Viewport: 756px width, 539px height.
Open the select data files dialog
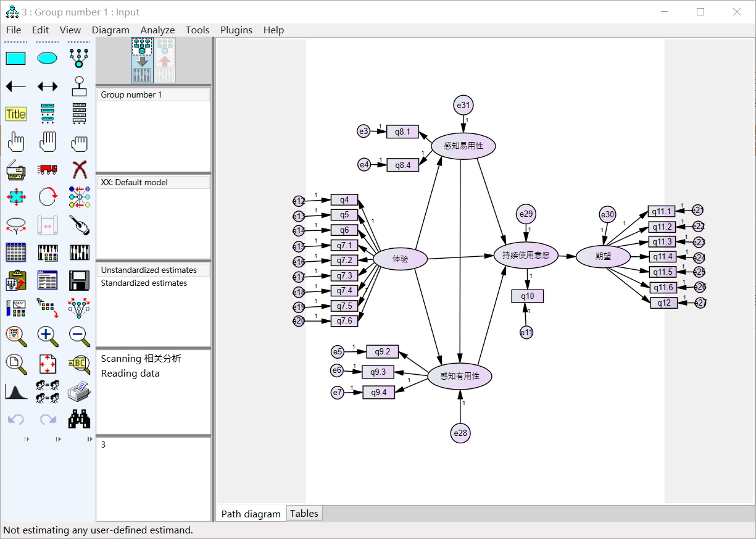pyautogui.click(x=15, y=253)
